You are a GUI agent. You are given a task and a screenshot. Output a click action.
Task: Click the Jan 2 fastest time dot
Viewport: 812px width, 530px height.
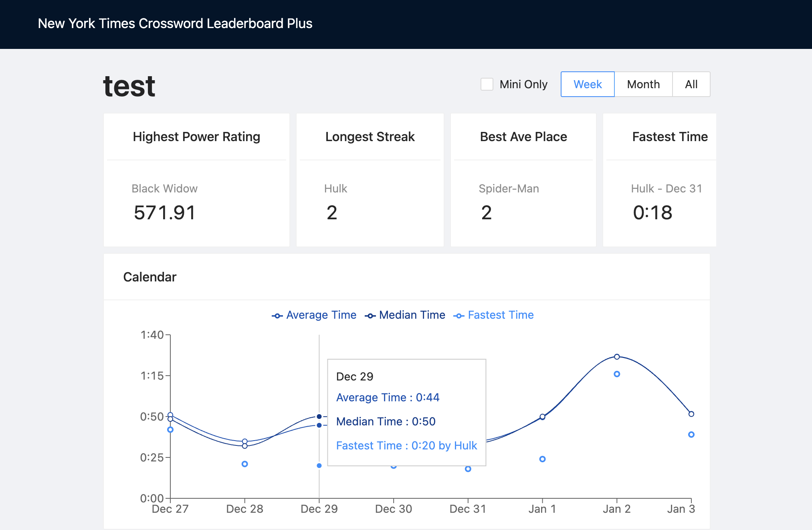pyautogui.click(x=617, y=374)
